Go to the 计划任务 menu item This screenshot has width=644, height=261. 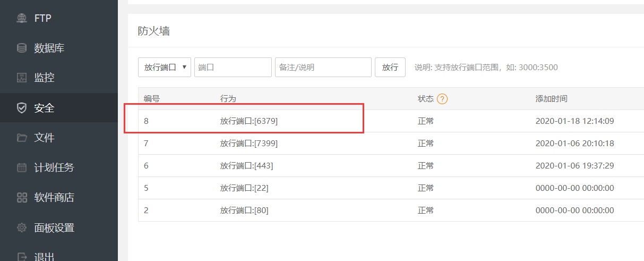[54, 167]
